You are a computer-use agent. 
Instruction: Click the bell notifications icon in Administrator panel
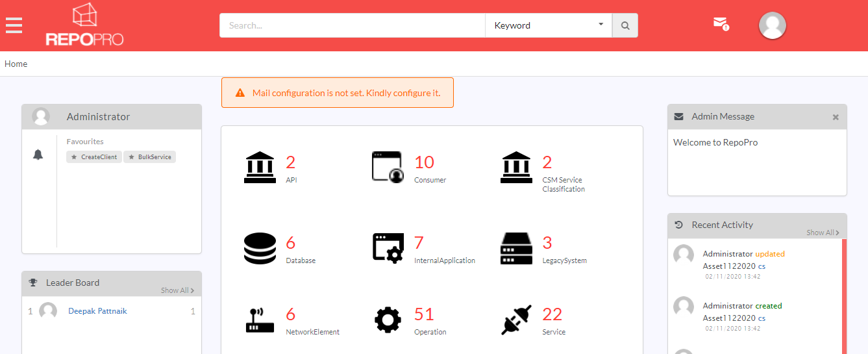38,155
